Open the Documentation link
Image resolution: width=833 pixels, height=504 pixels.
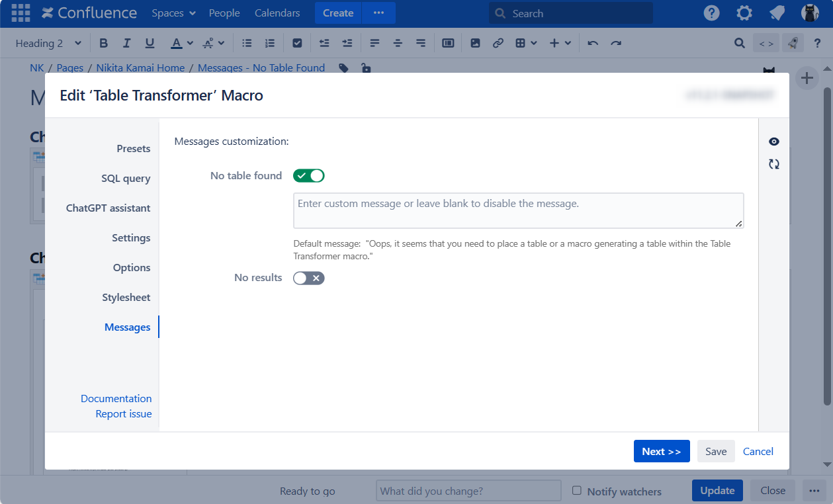pyautogui.click(x=116, y=399)
